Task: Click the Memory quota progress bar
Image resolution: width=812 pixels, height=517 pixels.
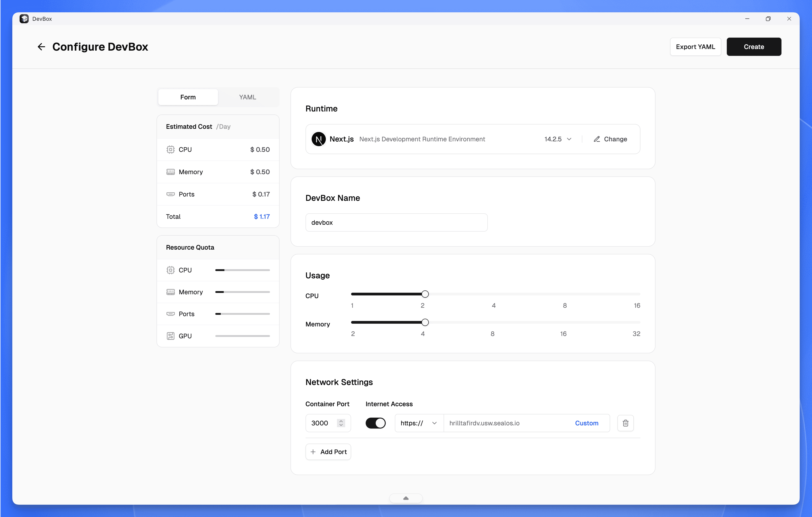Action: [x=242, y=292]
